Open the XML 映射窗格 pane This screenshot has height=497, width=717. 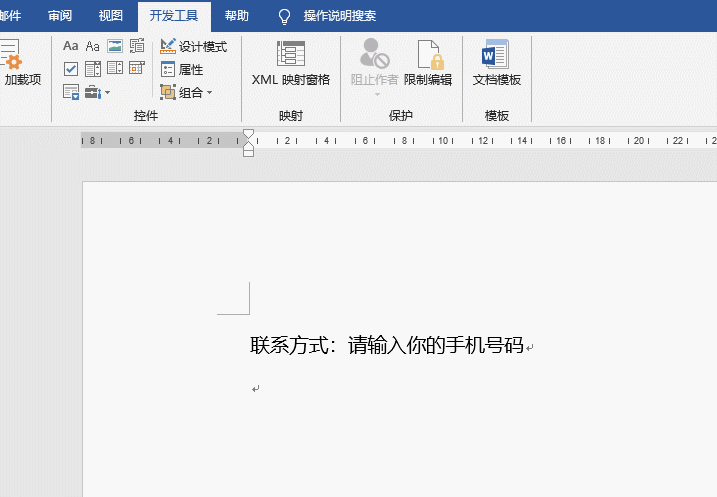pos(291,64)
